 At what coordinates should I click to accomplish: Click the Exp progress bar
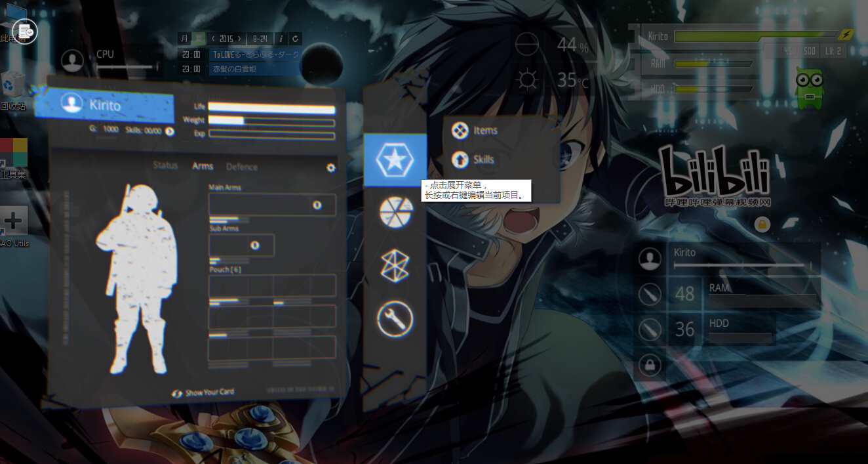coord(271,135)
